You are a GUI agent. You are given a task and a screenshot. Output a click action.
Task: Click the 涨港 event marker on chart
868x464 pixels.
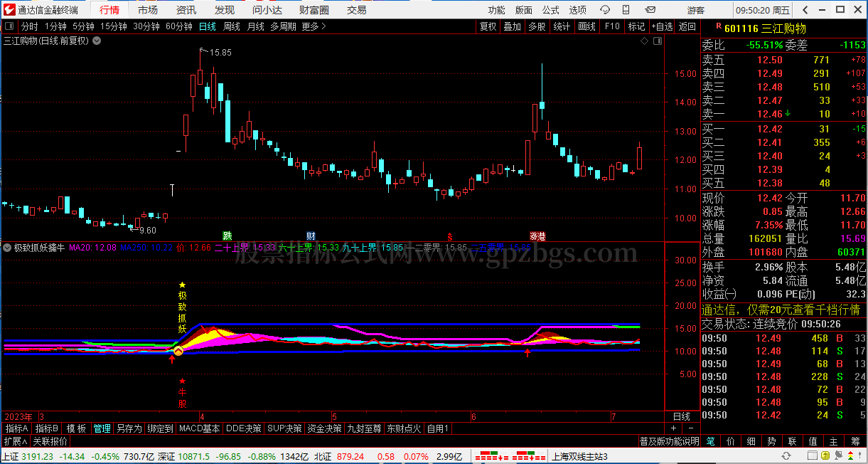pos(537,236)
